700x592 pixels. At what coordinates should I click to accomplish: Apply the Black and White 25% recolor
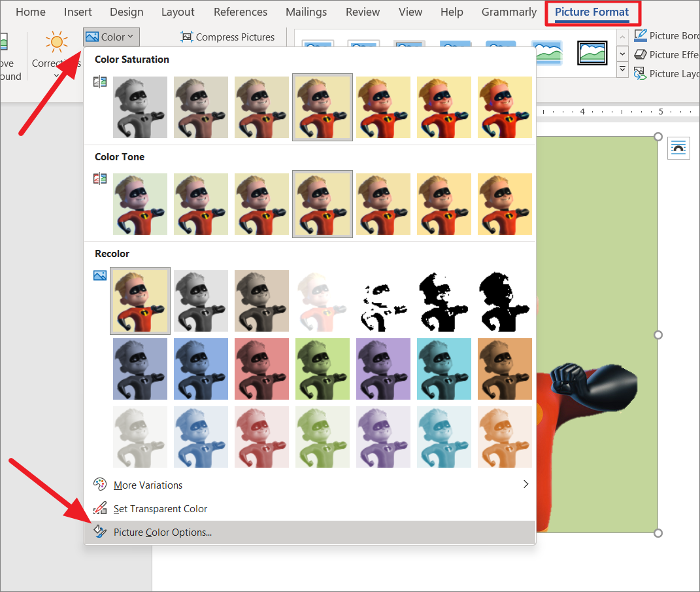tap(383, 301)
